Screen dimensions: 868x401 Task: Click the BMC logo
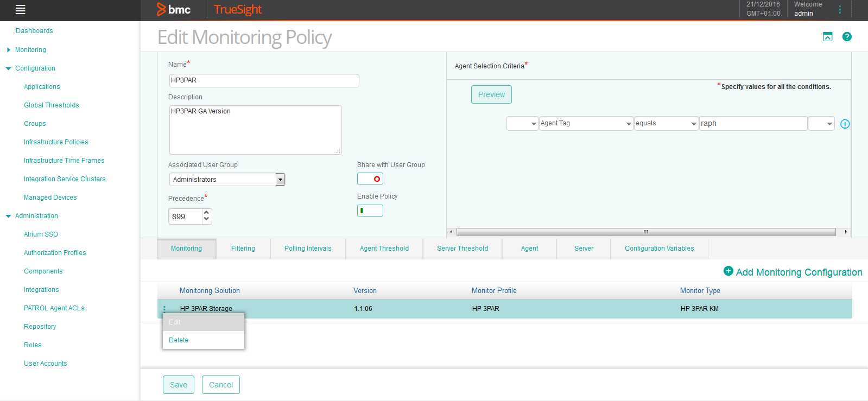174,9
